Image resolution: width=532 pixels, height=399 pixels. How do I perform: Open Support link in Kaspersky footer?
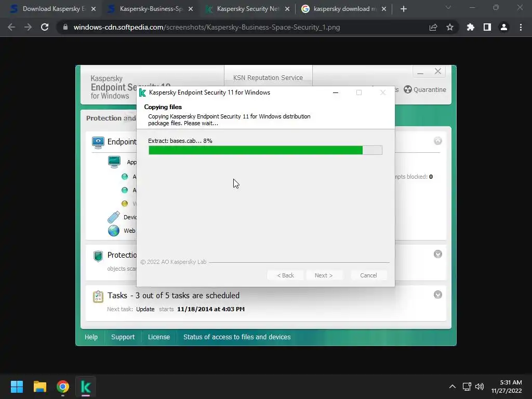(x=123, y=337)
